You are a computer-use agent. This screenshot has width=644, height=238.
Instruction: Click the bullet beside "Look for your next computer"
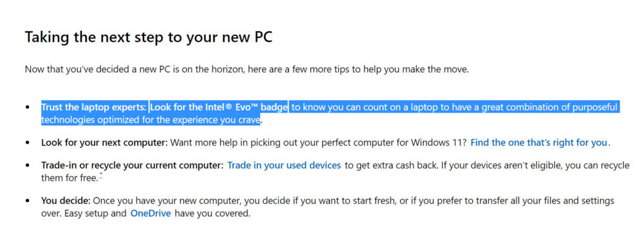pyautogui.click(x=28, y=143)
